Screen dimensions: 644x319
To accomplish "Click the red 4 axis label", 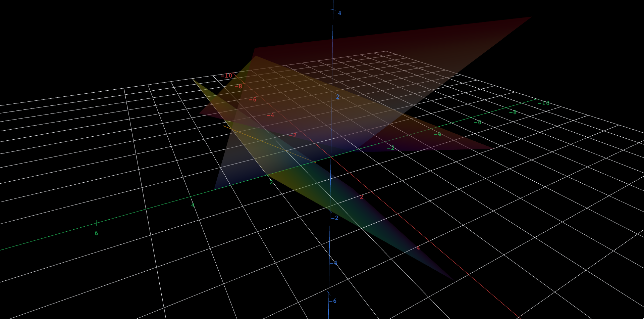I will 418,248.
